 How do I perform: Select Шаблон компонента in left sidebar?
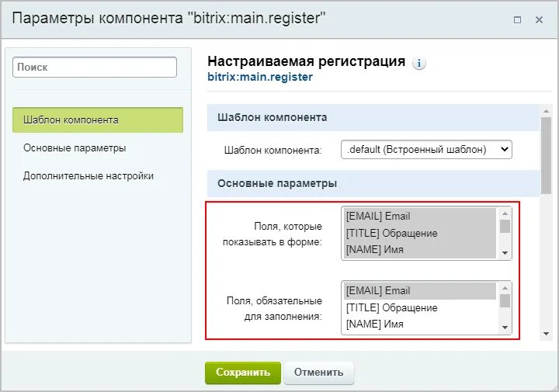[x=98, y=120]
